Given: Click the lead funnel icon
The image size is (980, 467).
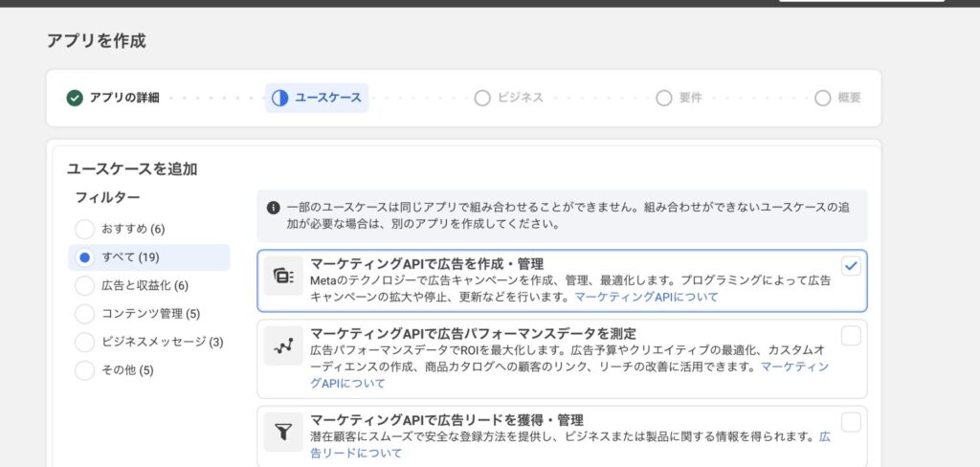Looking at the screenshot, I should (x=283, y=433).
